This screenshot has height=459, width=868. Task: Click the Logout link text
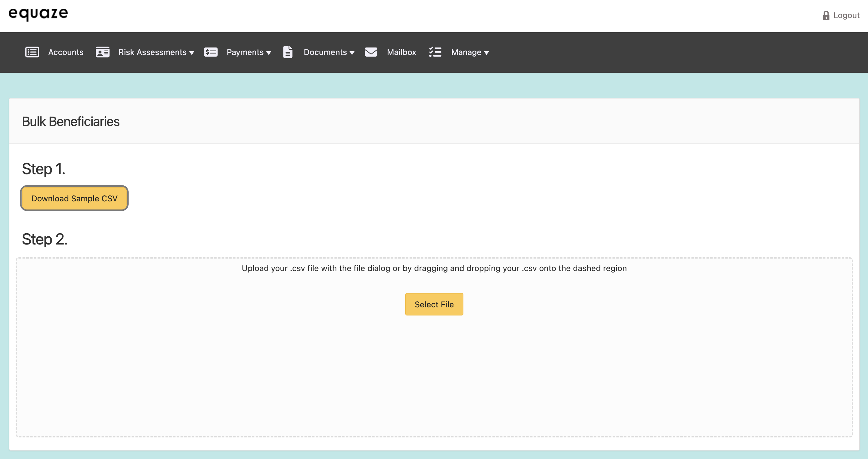(x=846, y=16)
